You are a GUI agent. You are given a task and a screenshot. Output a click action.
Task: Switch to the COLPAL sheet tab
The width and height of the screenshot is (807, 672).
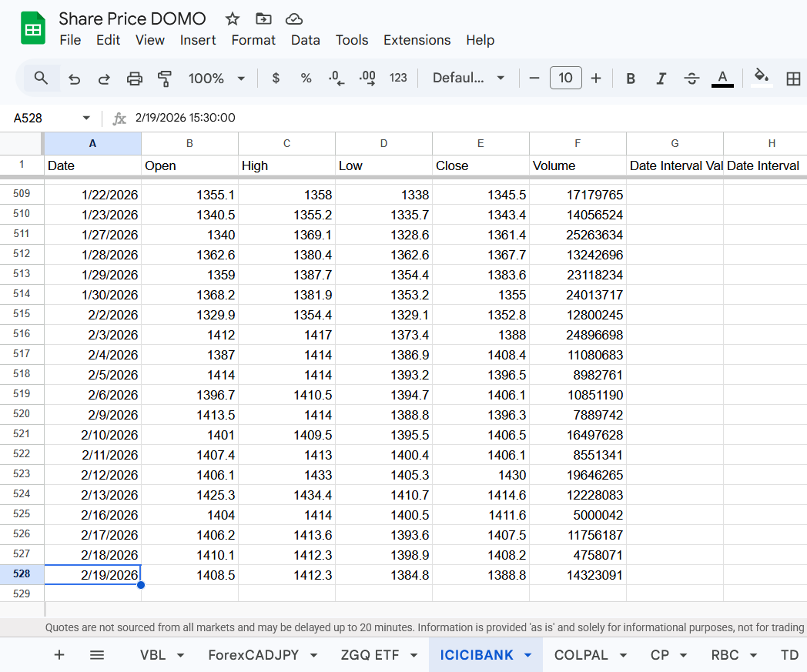coord(581,655)
